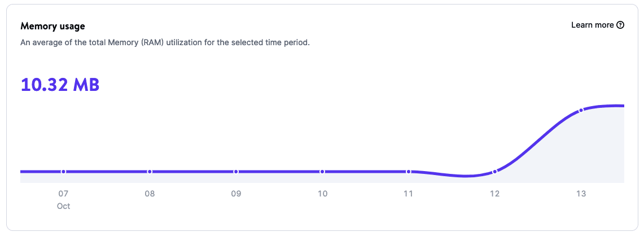Click the 13 x-axis date label
644x236 pixels.
coord(581,194)
